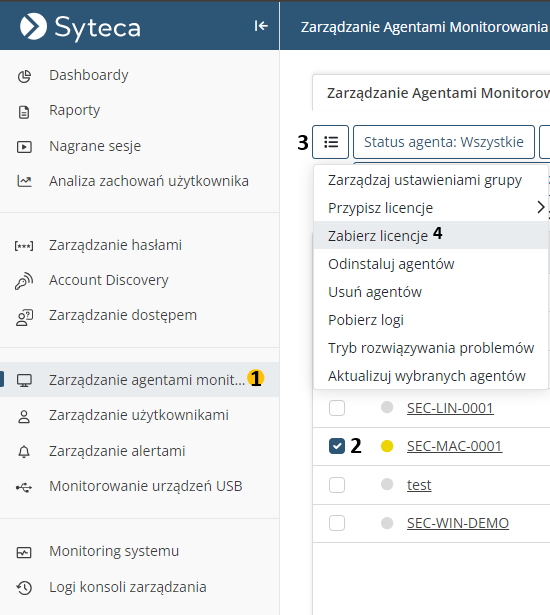
Task: Open Account Discovery page
Action: 109,280
